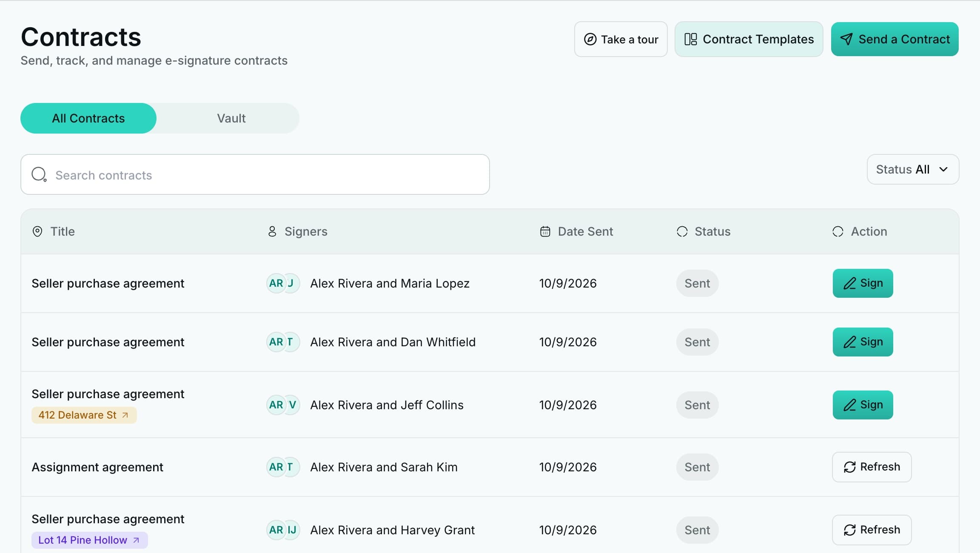
Task: Click the Take a tour button
Action: (621, 39)
